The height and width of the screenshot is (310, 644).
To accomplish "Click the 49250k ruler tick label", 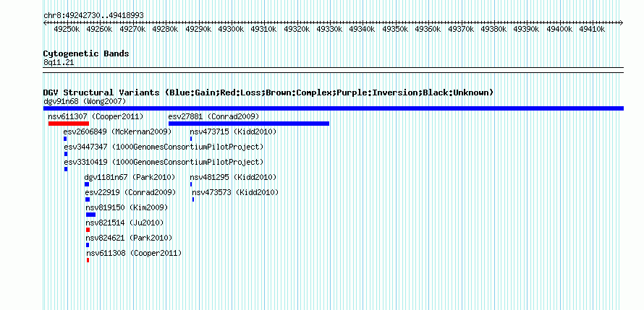I will (x=67, y=30).
